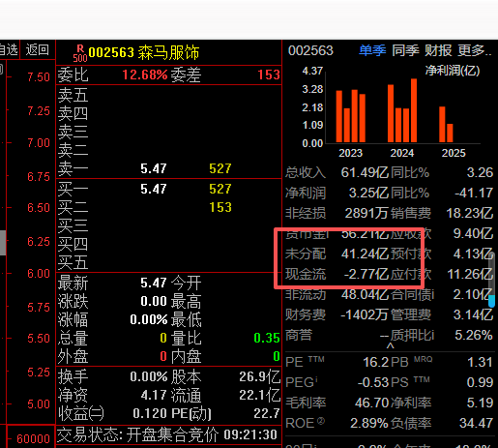
Task: Click the PS TTM value 0.99
Action: (x=480, y=382)
